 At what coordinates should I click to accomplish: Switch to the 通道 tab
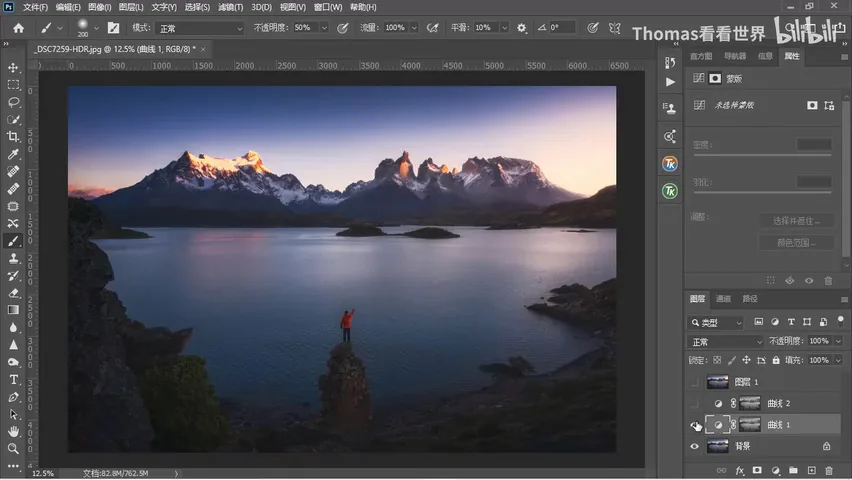point(723,299)
